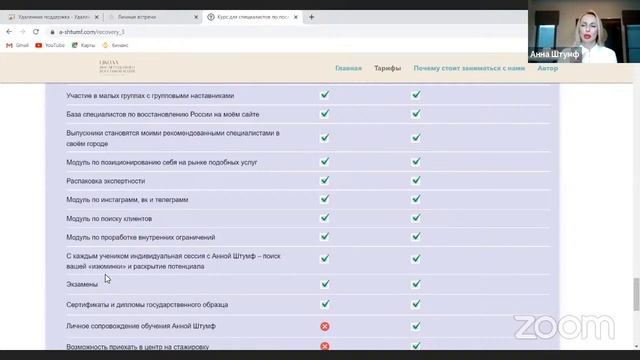Click text 'Участие в малых группах с групповыми наставниками'

[x=150, y=96]
